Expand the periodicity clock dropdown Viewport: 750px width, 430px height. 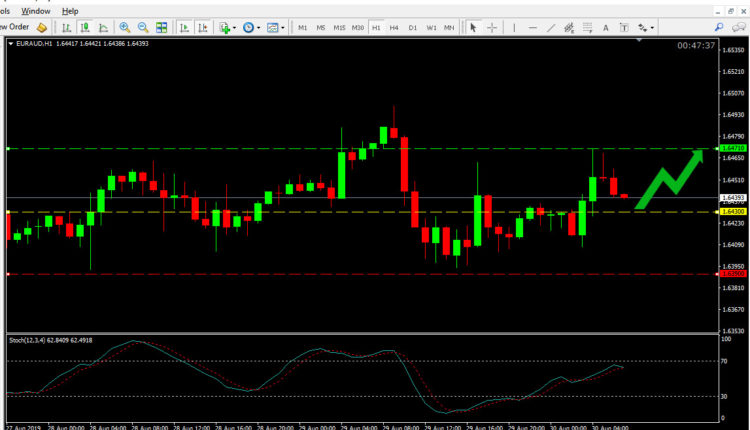pos(251,28)
